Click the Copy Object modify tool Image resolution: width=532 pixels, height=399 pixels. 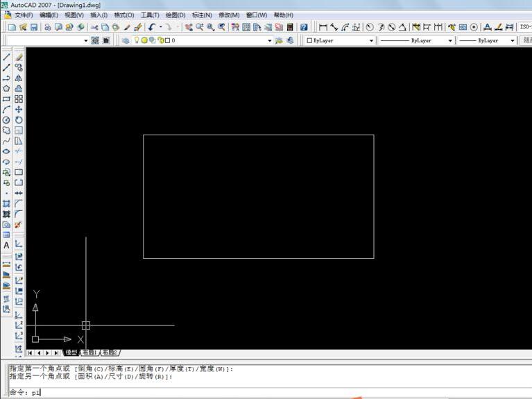19,67
